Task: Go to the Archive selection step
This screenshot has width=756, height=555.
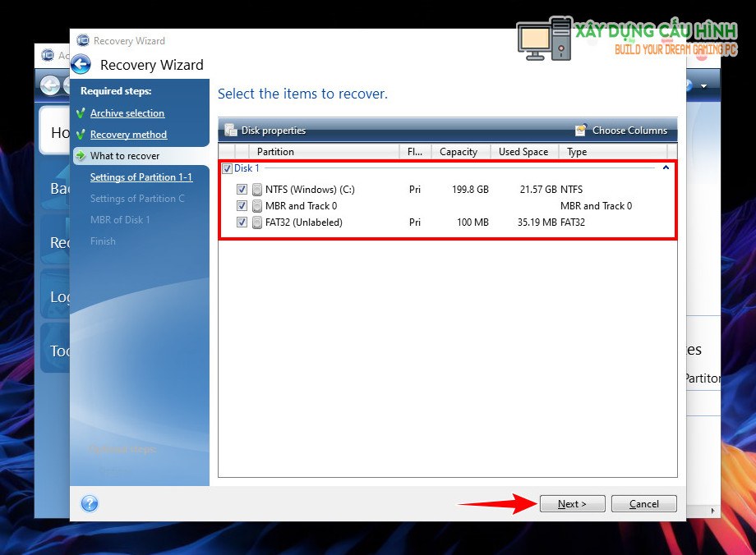Action: [x=127, y=113]
